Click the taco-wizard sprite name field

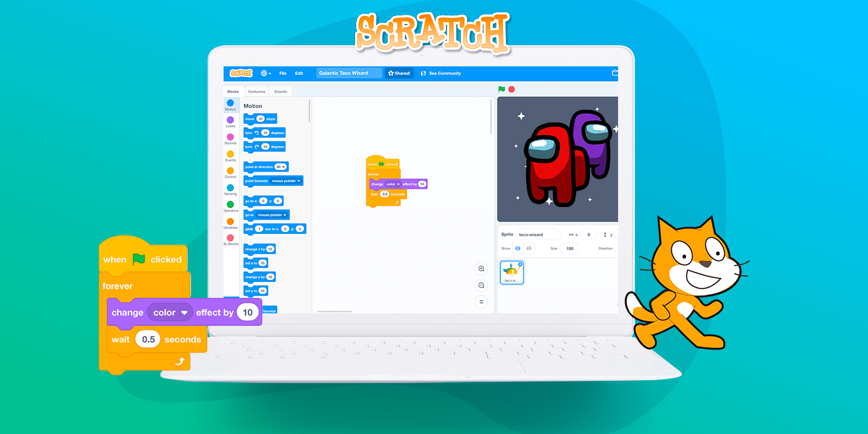point(537,234)
